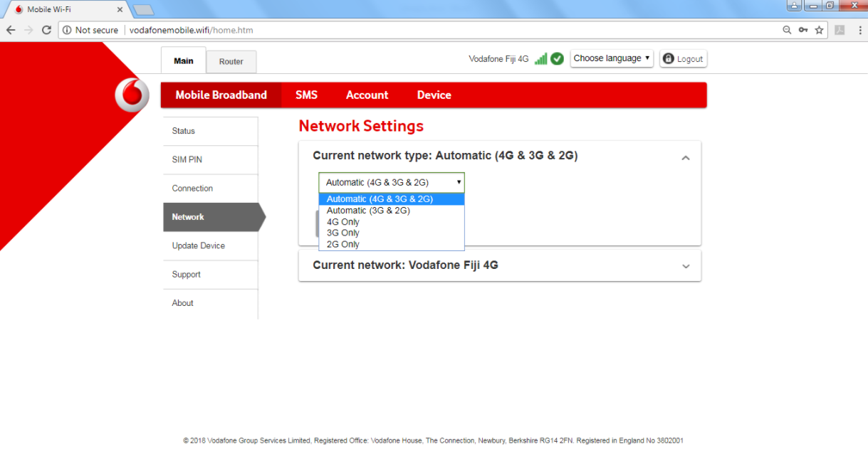Click the browser forward arrow
Image resolution: width=868 pixels, height=466 pixels.
(x=28, y=30)
